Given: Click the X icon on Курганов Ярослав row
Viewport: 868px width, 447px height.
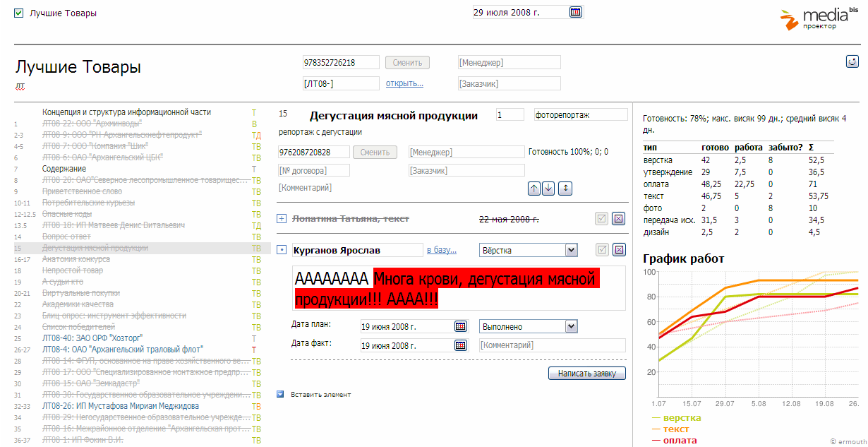Looking at the screenshot, I should (x=619, y=250).
